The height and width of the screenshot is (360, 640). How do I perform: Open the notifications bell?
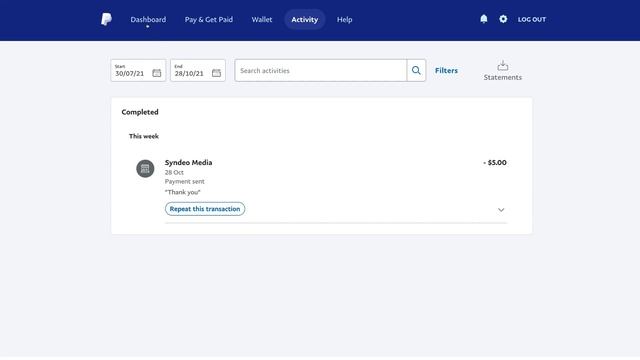pyautogui.click(x=484, y=19)
